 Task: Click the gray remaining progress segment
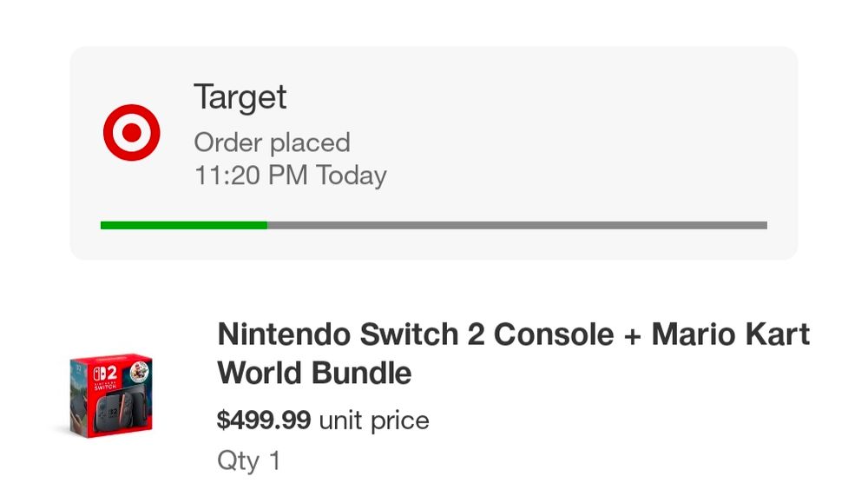[516, 225]
